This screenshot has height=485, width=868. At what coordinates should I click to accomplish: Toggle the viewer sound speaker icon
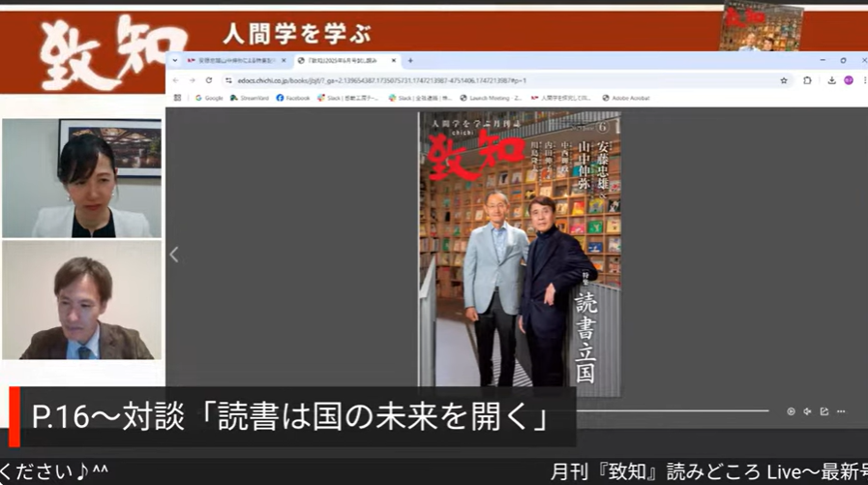pyautogui.click(x=807, y=411)
